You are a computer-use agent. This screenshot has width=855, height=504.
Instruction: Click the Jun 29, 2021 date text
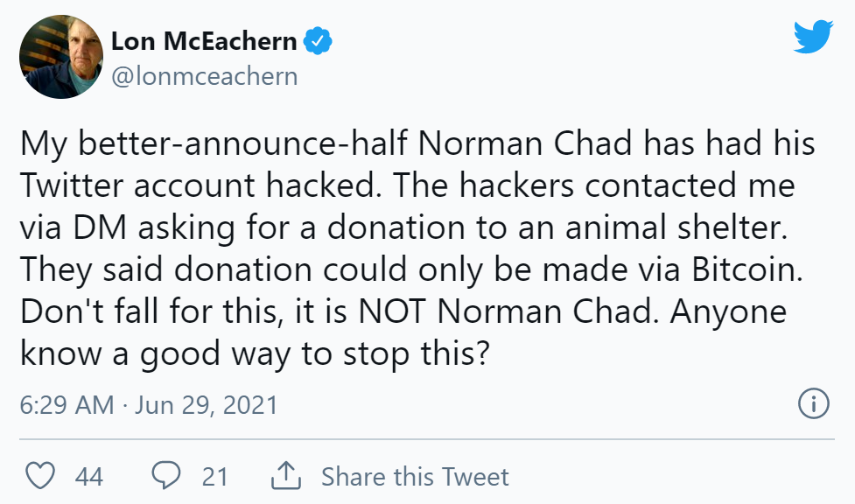click(x=207, y=405)
